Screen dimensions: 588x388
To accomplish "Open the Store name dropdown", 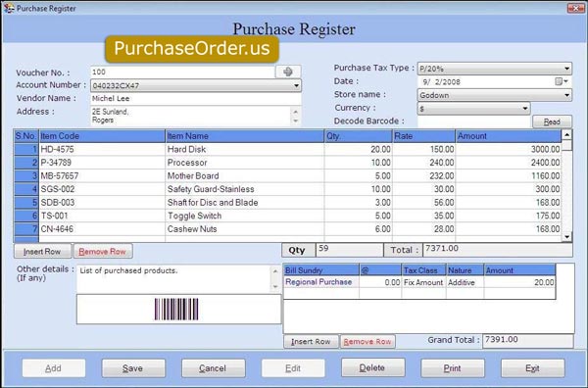I will click(x=567, y=95).
